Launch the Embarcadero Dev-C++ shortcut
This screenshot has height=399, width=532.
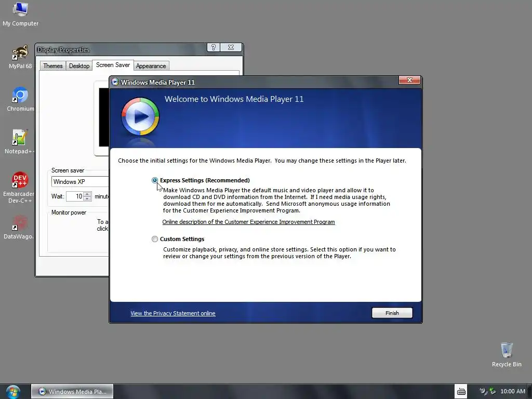click(x=20, y=187)
